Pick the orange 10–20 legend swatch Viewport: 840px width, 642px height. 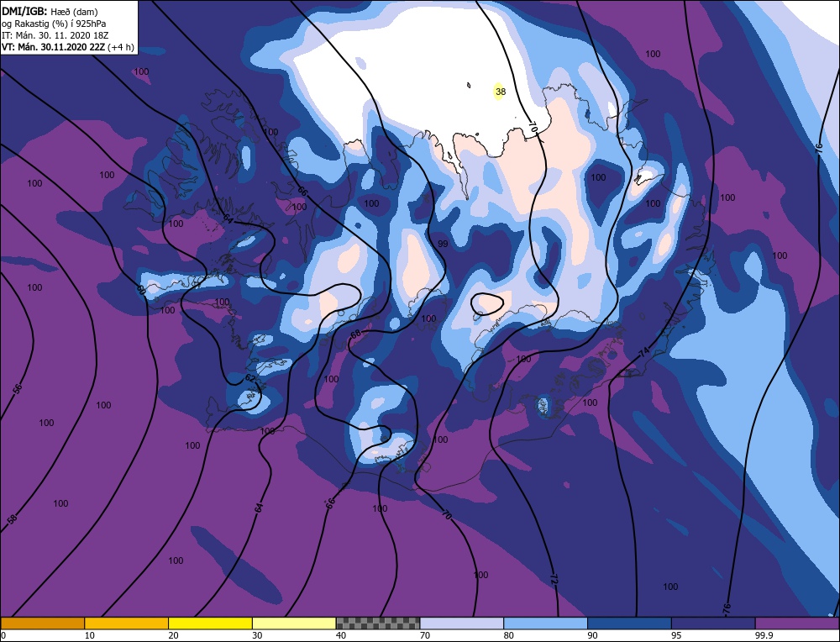pos(127,624)
